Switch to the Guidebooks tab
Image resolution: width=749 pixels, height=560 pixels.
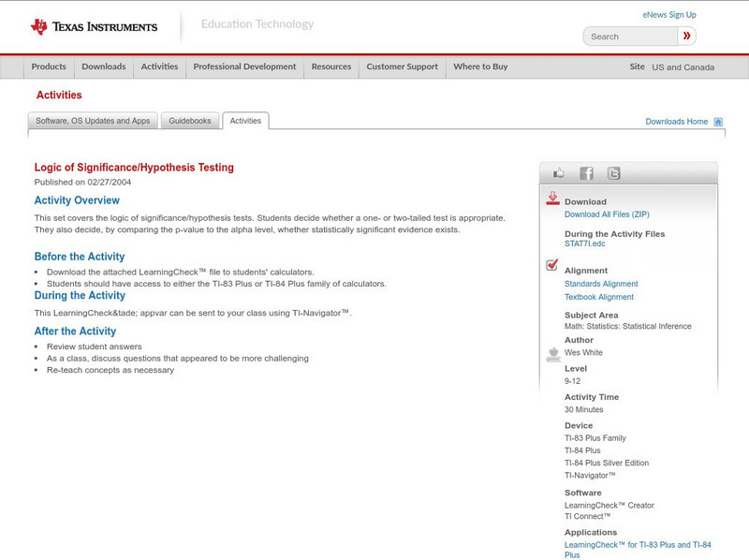[190, 121]
